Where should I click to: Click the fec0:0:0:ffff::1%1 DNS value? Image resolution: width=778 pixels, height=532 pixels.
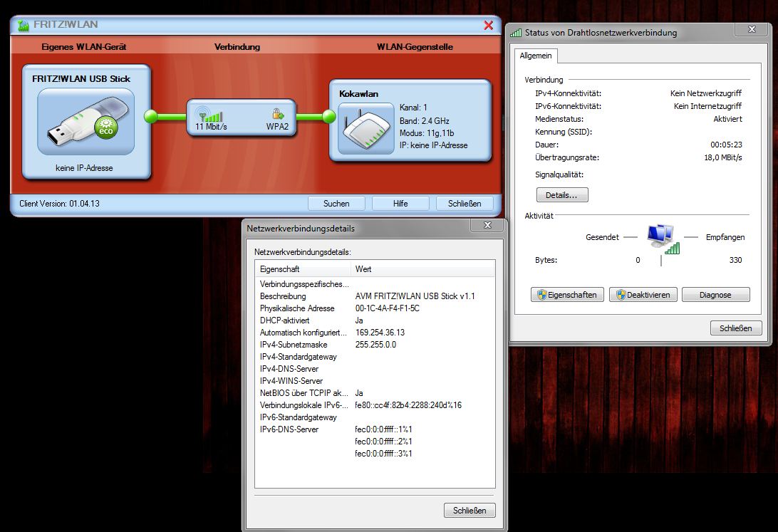(x=383, y=429)
